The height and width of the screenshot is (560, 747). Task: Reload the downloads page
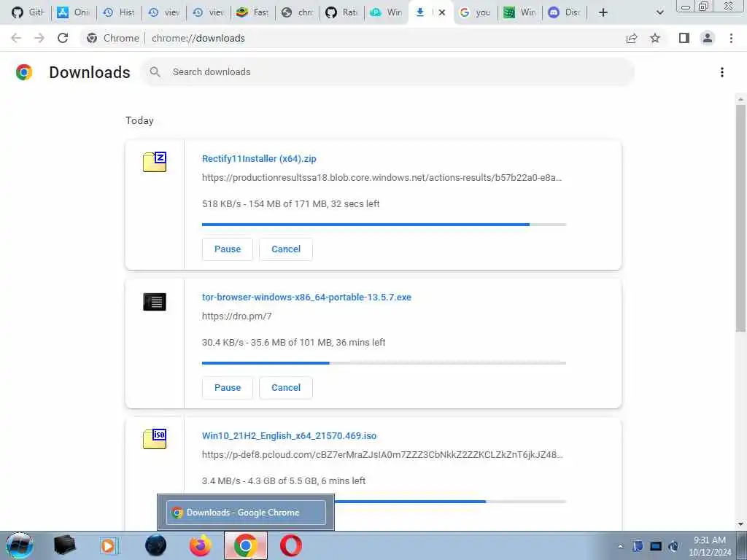point(63,38)
